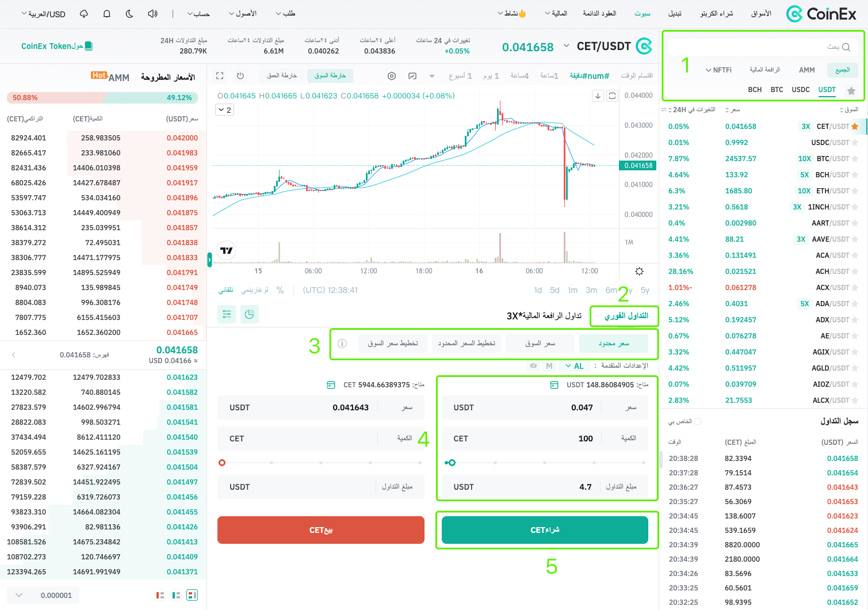Open the 'About CoinEx Token' link
Screen dimensions: 868x610
click(56, 46)
